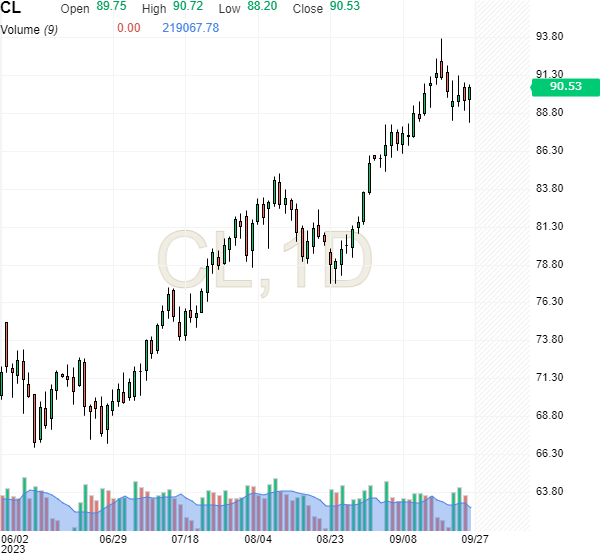Click the 06/29 date axis label
The image size is (600, 558).
coord(113,539)
